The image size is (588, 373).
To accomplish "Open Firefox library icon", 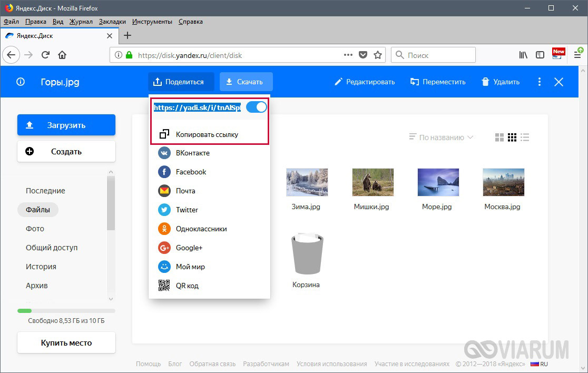I will coord(523,55).
